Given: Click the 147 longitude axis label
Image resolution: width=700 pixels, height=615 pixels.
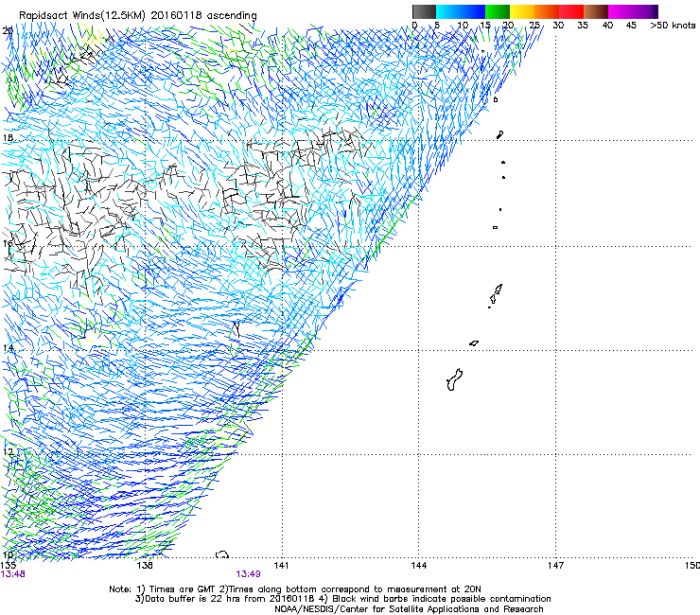Looking at the screenshot, I should (556, 566).
